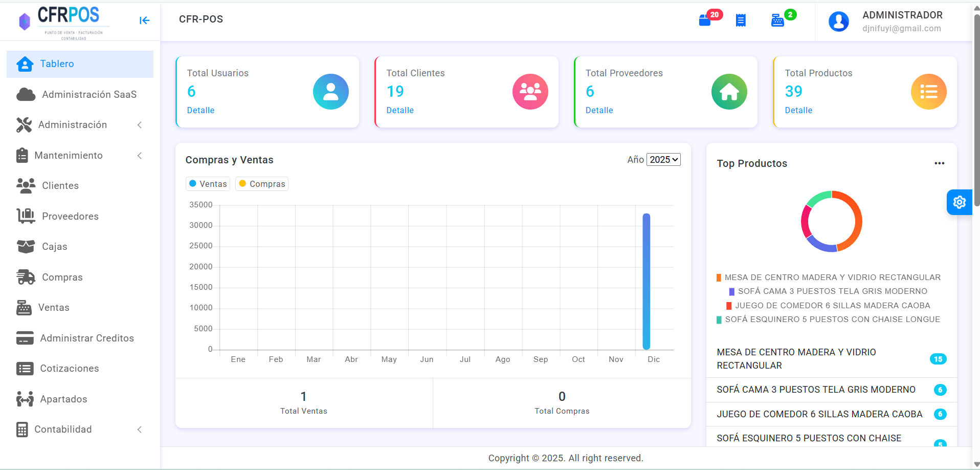Open Clientes from the sidebar

(x=80, y=186)
